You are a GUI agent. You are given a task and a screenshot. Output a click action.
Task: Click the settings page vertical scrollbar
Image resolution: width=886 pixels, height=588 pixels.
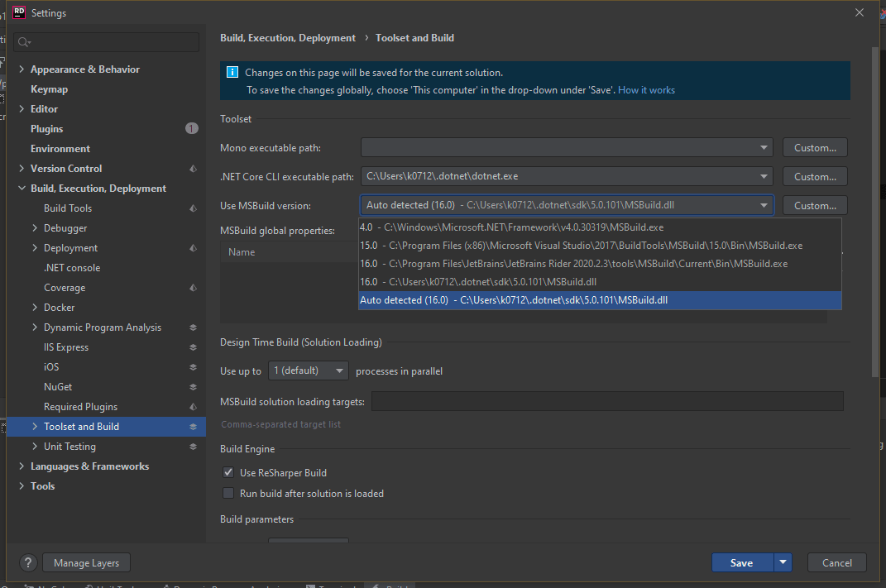click(875, 212)
